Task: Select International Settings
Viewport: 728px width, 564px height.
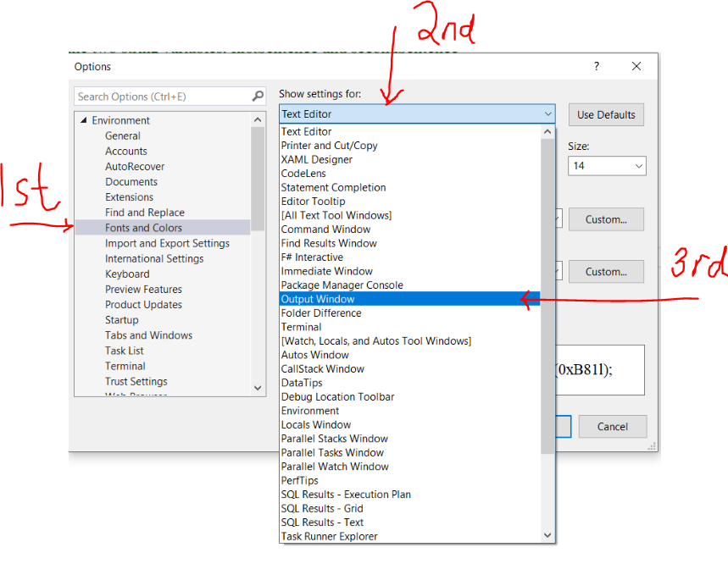Action: (x=154, y=258)
